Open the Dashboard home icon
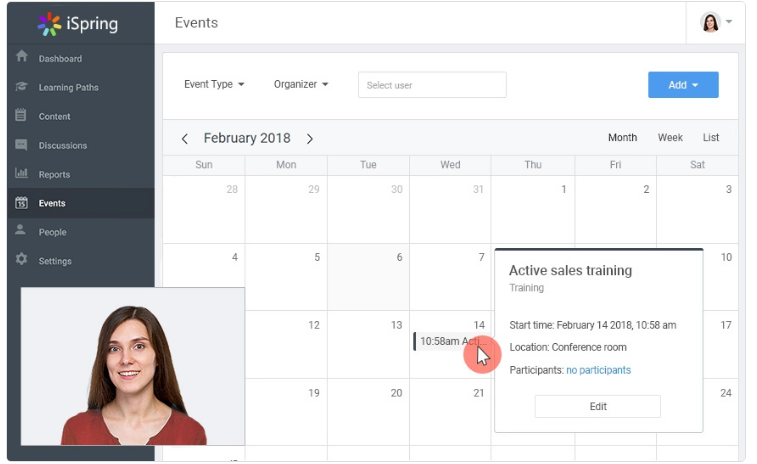 click(x=21, y=56)
